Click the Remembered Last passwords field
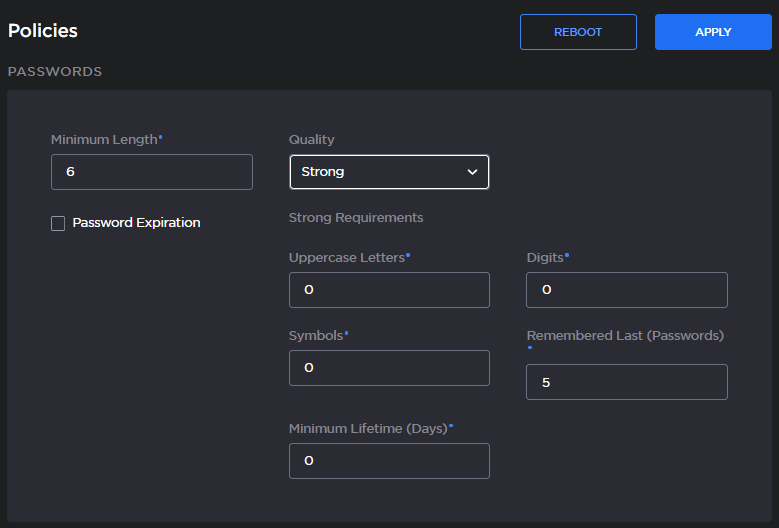Viewport: 779px width, 528px height. pyautogui.click(x=626, y=382)
